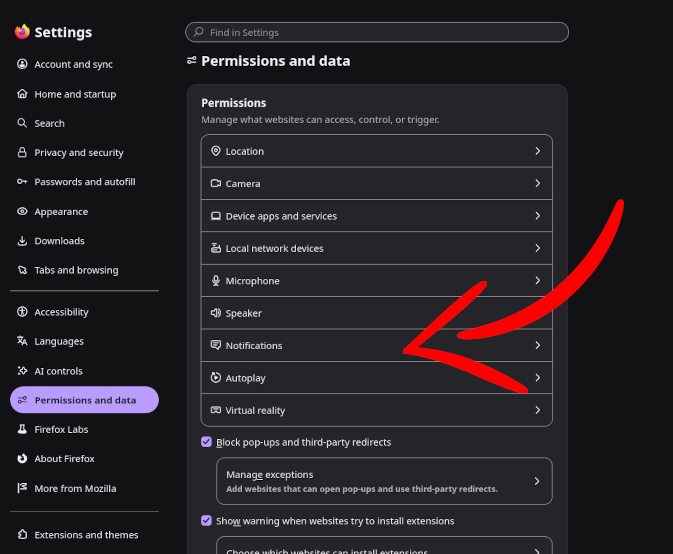Click the Languages translate icon

click(x=22, y=341)
